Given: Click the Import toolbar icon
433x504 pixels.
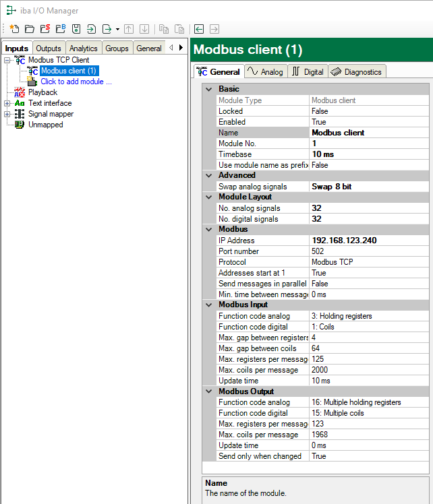Looking at the screenshot, I should [x=91, y=29].
